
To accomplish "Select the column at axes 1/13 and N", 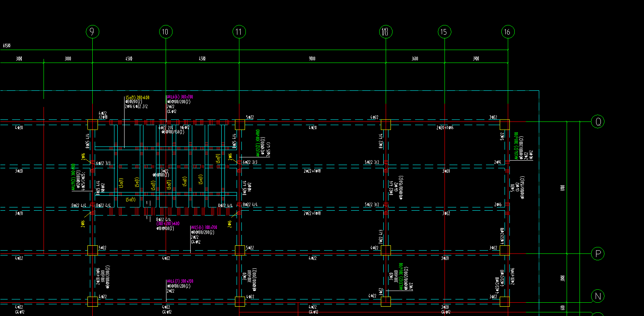I will click(x=386, y=301).
